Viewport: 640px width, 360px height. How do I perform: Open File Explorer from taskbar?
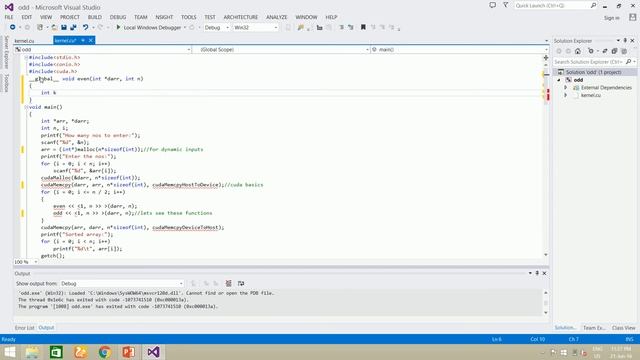pyautogui.click(x=33, y=352)
